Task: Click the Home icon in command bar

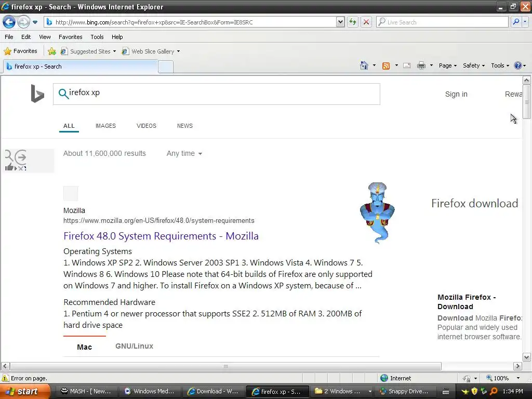Action: (364, 65)
